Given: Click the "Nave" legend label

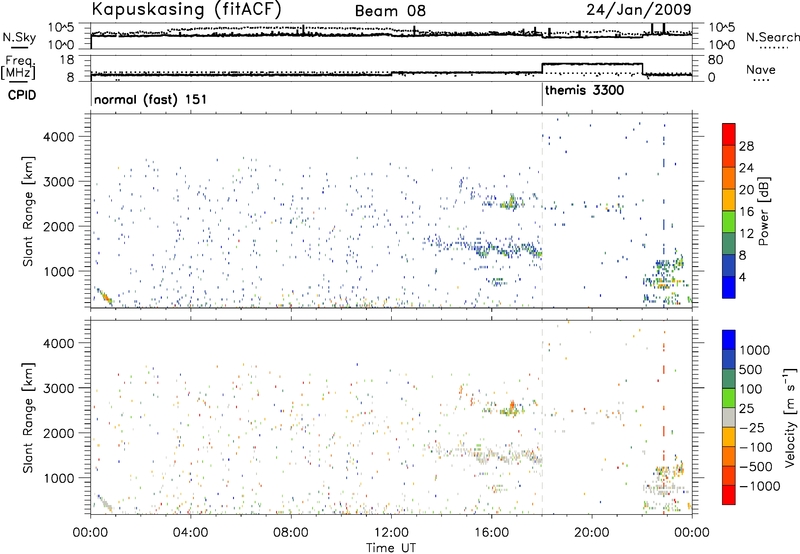Looking at the screenshot, I should (761, 70).
